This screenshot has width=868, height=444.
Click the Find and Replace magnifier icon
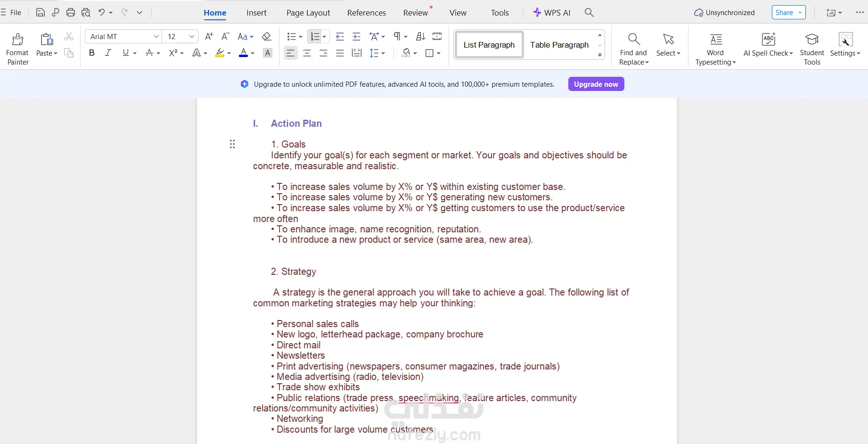[x=634, y=39]
